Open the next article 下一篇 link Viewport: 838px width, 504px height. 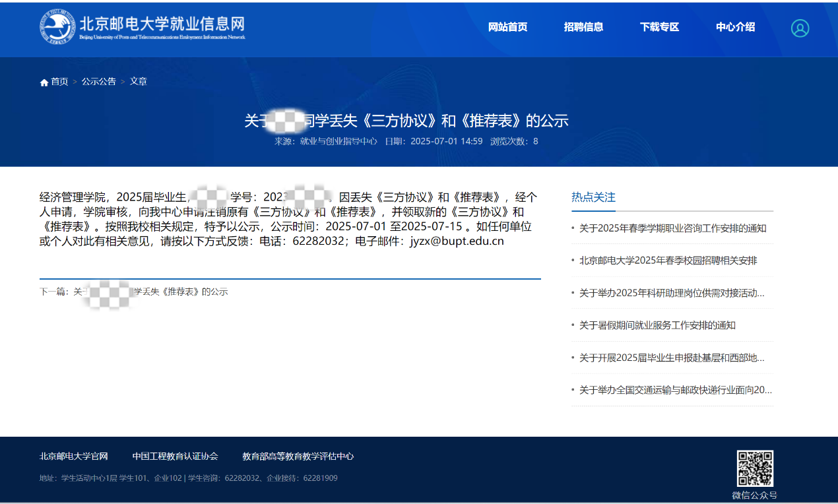tap(150, 292)
